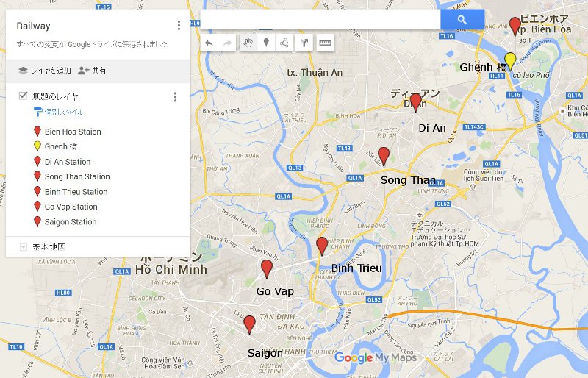Click into the map search field
588x378 pixels.
[320, 20]
